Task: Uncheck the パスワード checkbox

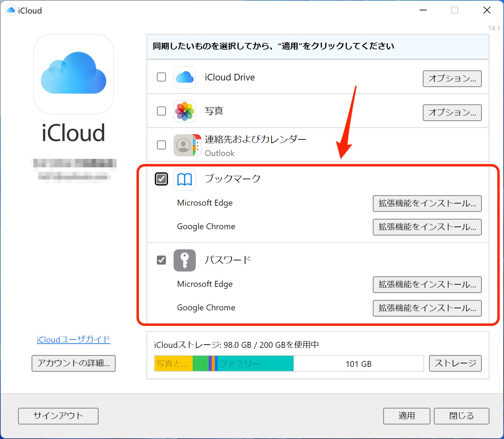Action: tap(161, 260)
